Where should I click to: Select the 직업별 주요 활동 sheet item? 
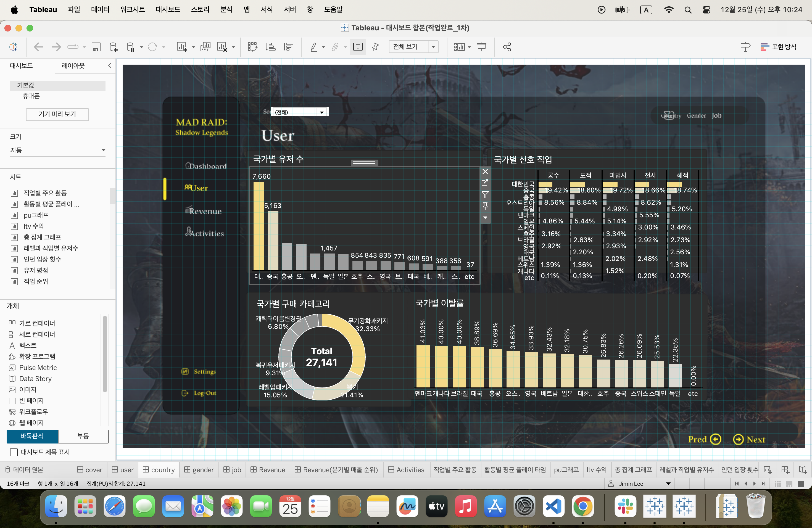pos(45,193)
